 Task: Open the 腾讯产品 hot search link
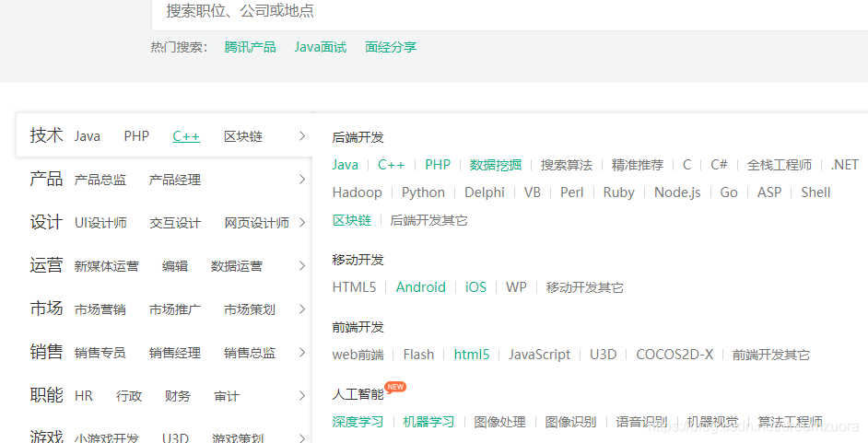tap(250, 47)
